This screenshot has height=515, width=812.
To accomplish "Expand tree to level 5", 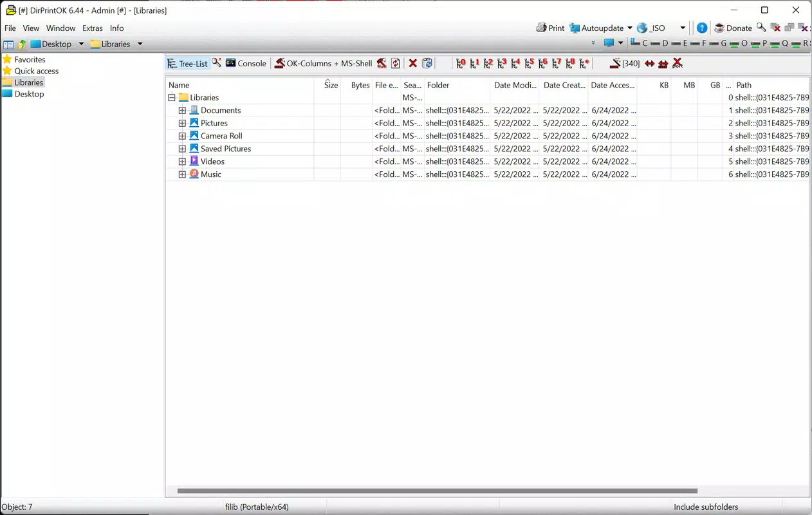I will tap(530, 63).
